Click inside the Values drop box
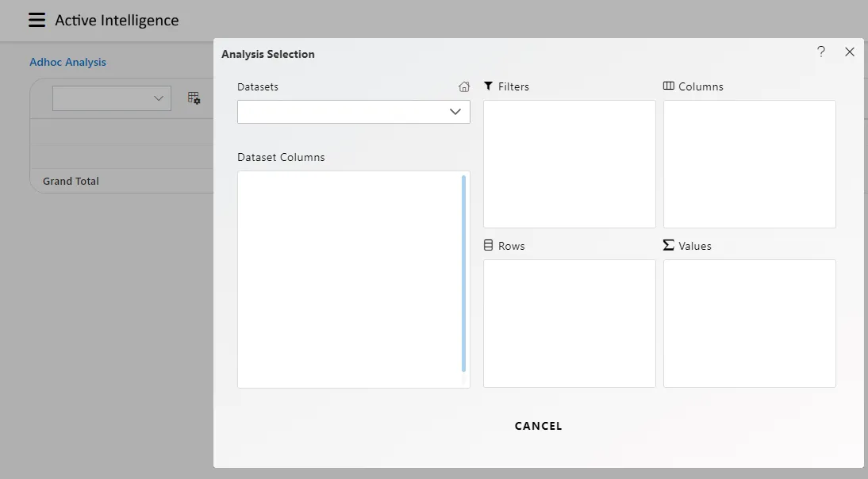 pos(750,324)
